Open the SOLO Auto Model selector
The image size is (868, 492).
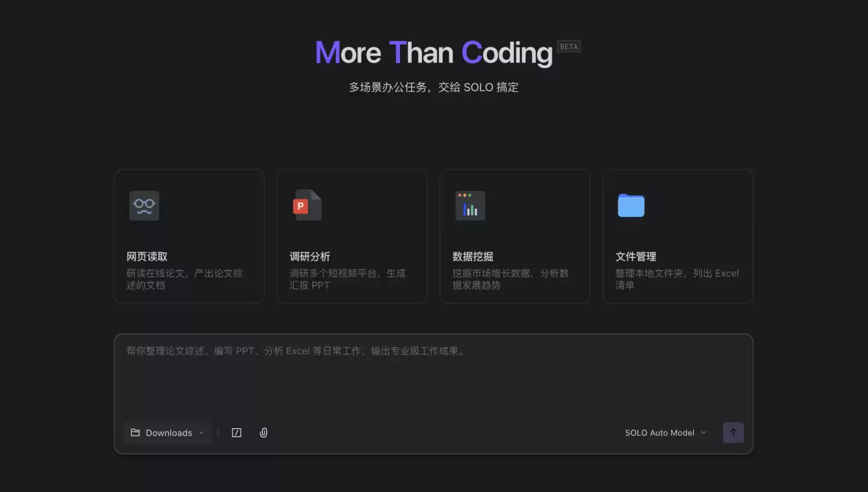(x=659, y=433)
